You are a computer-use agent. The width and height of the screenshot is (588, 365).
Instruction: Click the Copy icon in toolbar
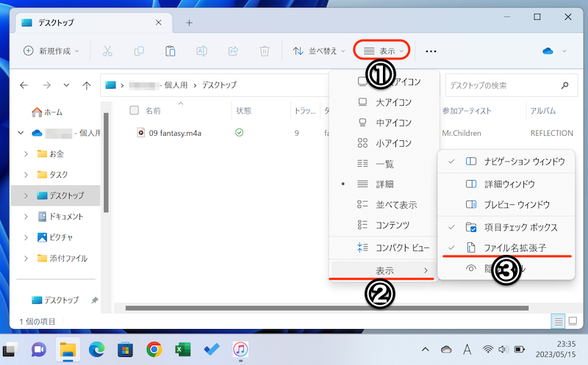coord(139,51)
